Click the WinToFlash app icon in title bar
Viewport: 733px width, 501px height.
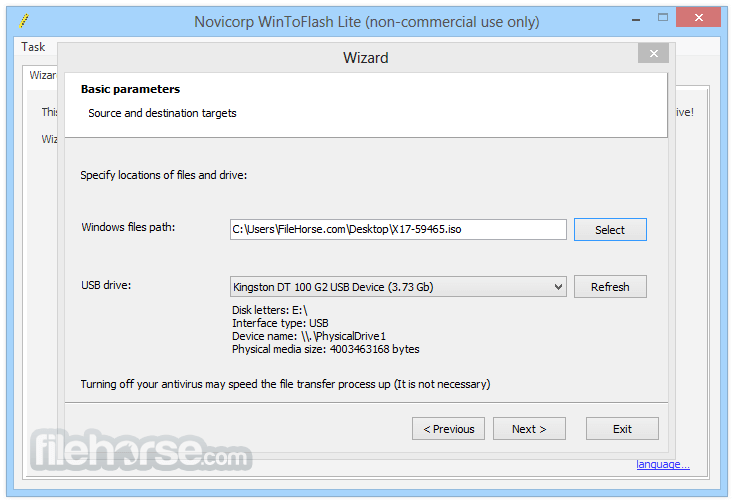click(24, 21)
